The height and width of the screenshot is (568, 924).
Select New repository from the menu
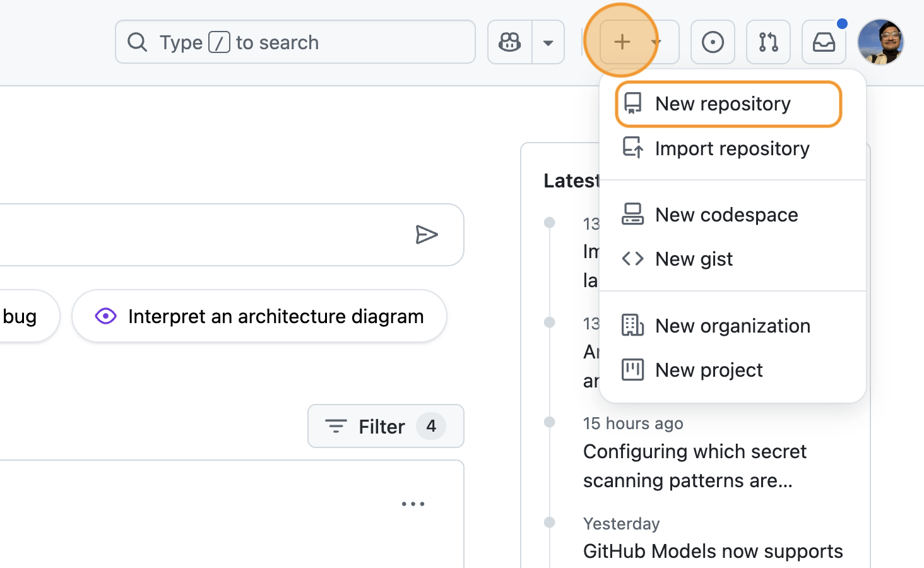pyautogui.click(x=723, y=104)
